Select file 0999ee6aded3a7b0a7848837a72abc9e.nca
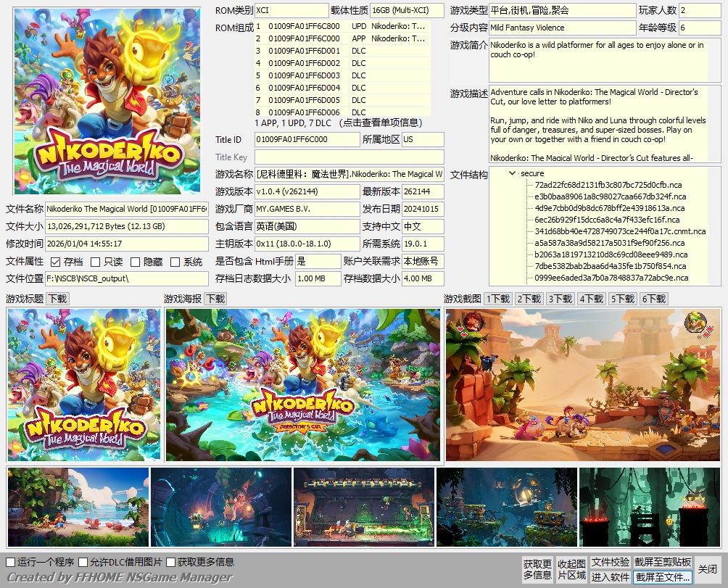Viewport: 728px width, 588px height. pyautogui.click(x=611, y=278)
